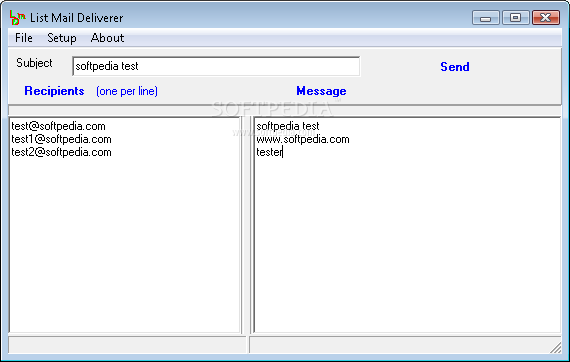This screenshot has width=570, height=362.
Task: Click the Message label
Action: pyautogui.click(x=321, y=91)
